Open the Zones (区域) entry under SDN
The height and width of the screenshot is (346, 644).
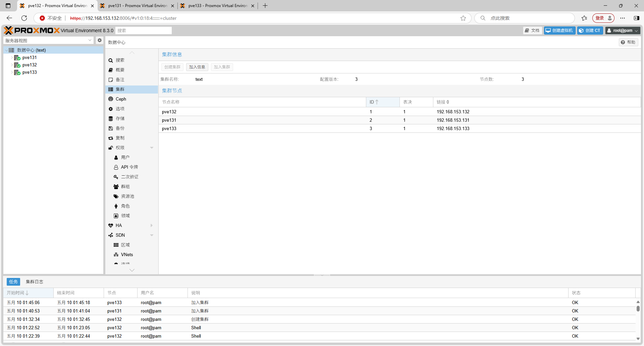click(x=131, y=245)
